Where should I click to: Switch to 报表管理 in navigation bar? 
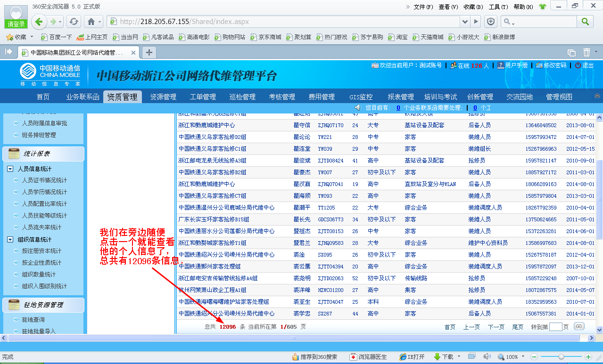pos(401,97)
